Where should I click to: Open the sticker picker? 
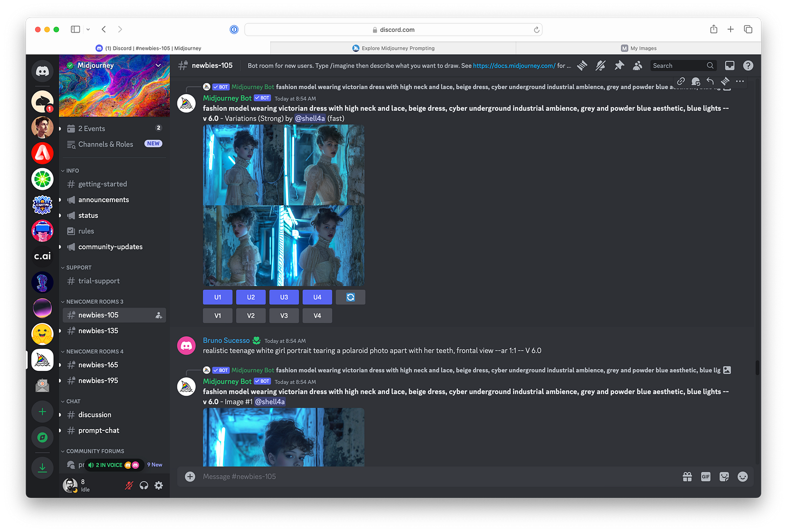tap(724, 476)
